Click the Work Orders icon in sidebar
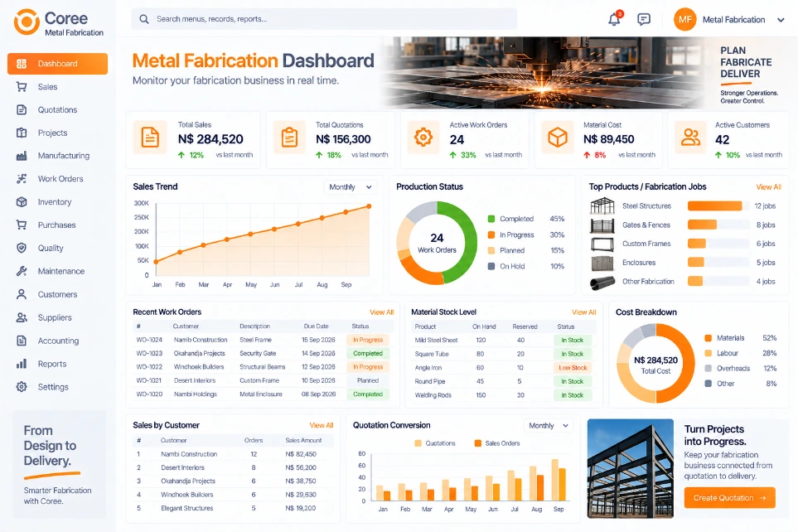 click(22, 179)
